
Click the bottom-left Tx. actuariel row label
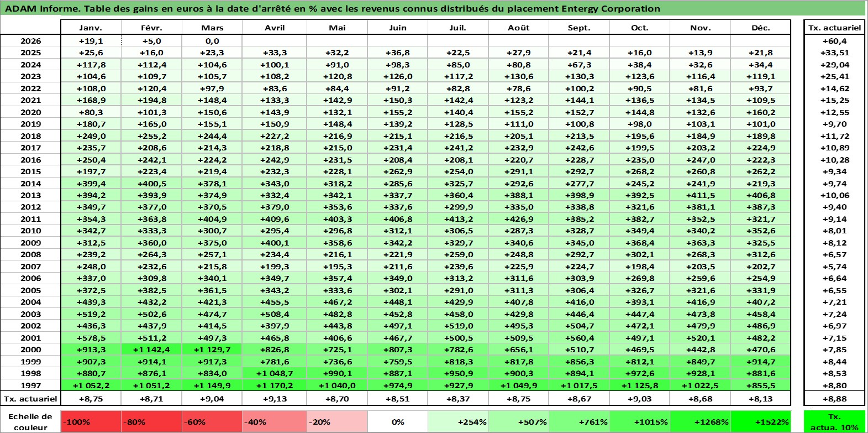[30, 398]
